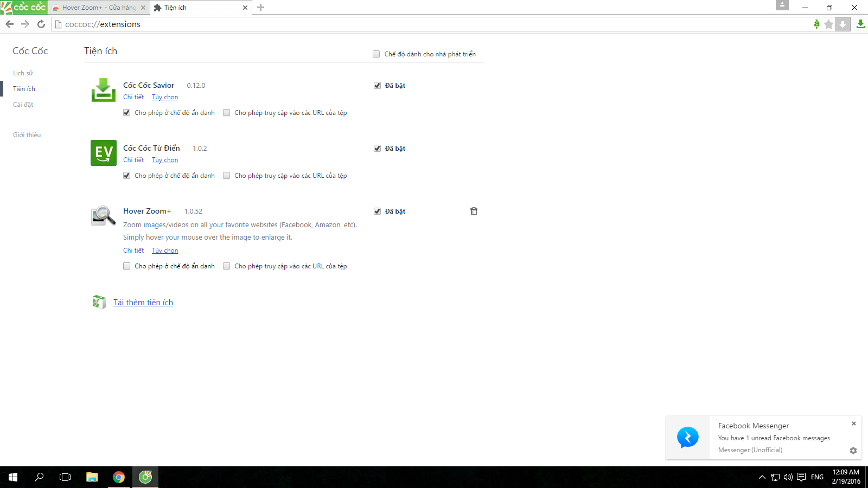
Task: Open Google Chrome from the taskbar
Action: click(x=119, y=477)
